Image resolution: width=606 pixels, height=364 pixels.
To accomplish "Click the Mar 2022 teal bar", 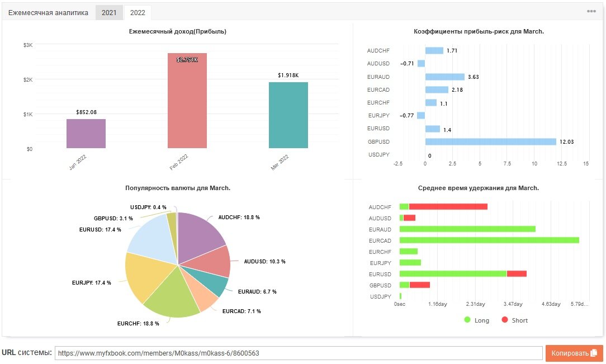I will pos(288,115).
